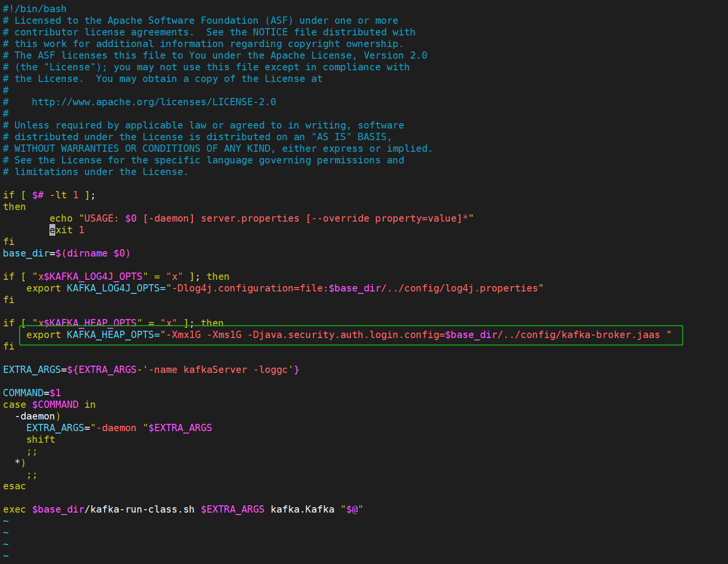Click the esac keyword
This screenshot has width=728, height=564.
click(15, 486)
